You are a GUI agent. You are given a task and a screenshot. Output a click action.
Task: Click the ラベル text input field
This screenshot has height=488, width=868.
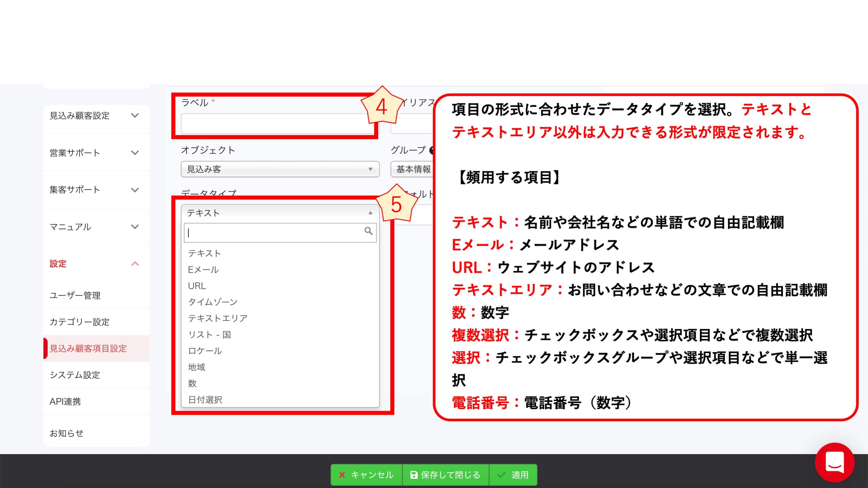point(277,124)
